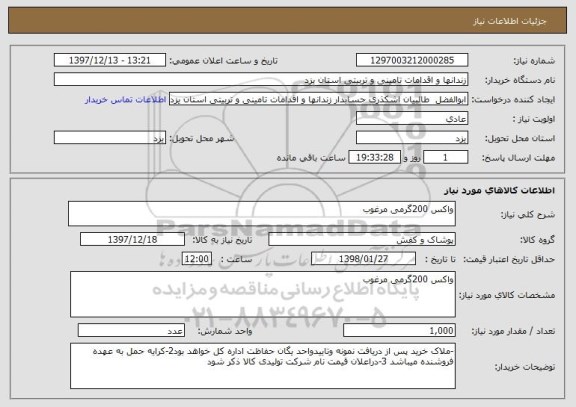Click the label شرح کلی نیاز
576x407 pixels.
[x=528, y=215]
